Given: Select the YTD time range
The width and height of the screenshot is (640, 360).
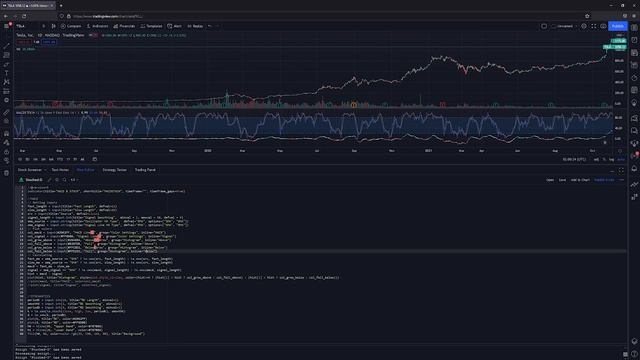Looking at the screenshot, I should (60, 160).
